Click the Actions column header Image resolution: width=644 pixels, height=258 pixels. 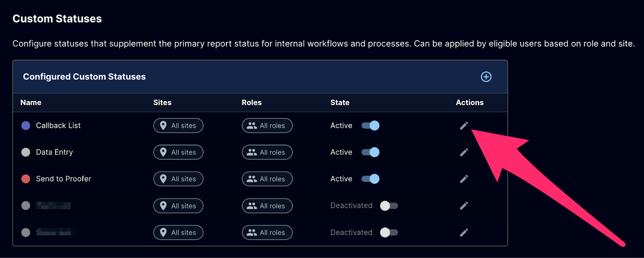coord(470,103)
